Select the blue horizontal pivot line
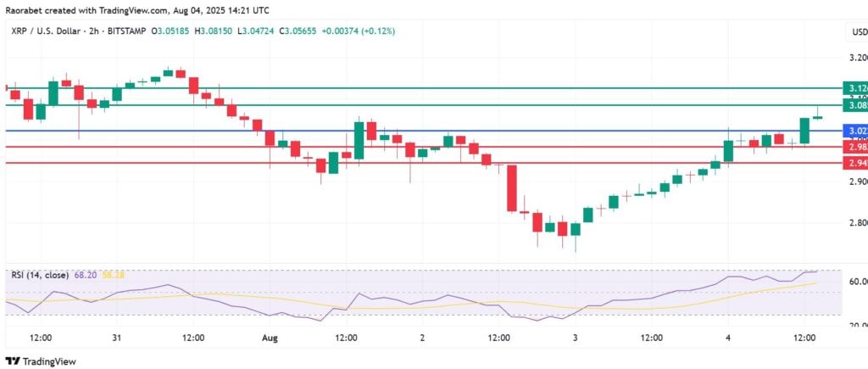The height and width of the screenshot is (369, 868). pos(424,131)
